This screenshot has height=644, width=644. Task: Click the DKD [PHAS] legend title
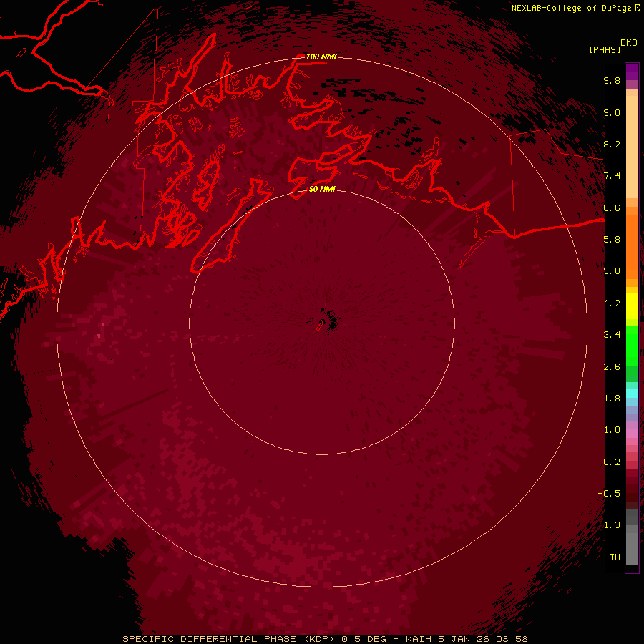(x=613, y=46)
